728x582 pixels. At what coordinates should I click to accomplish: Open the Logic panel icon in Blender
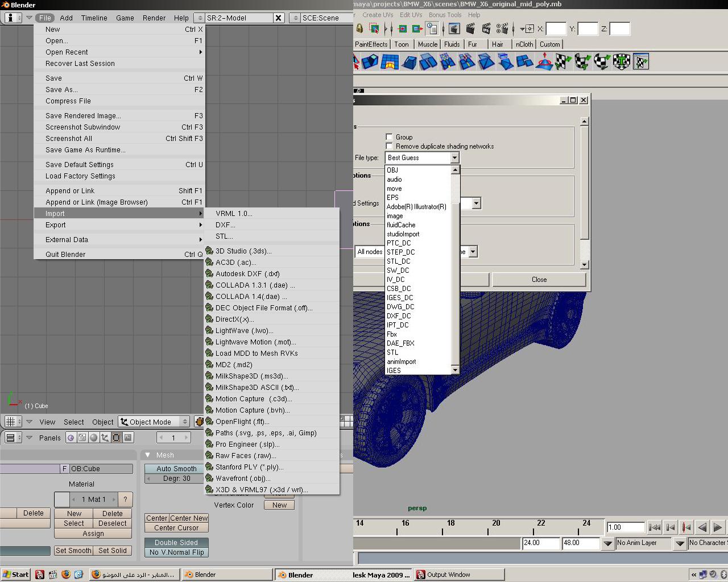[x=71, y=438]
